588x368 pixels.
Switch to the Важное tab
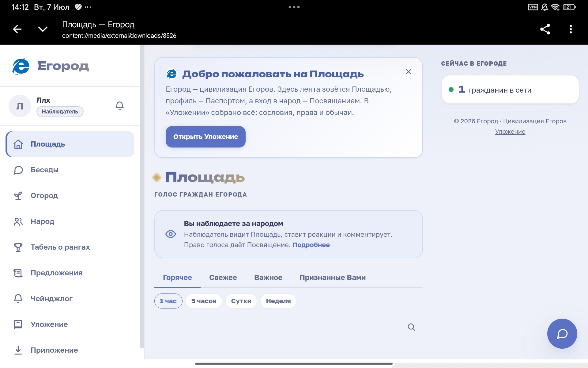(x=268, y=278)
